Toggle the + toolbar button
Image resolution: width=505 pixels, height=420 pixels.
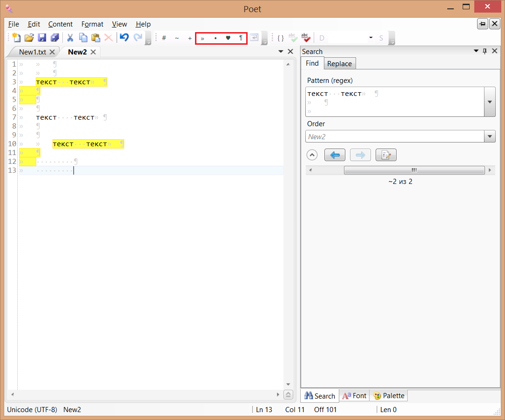pyautogui.click(x=190, y=38)
